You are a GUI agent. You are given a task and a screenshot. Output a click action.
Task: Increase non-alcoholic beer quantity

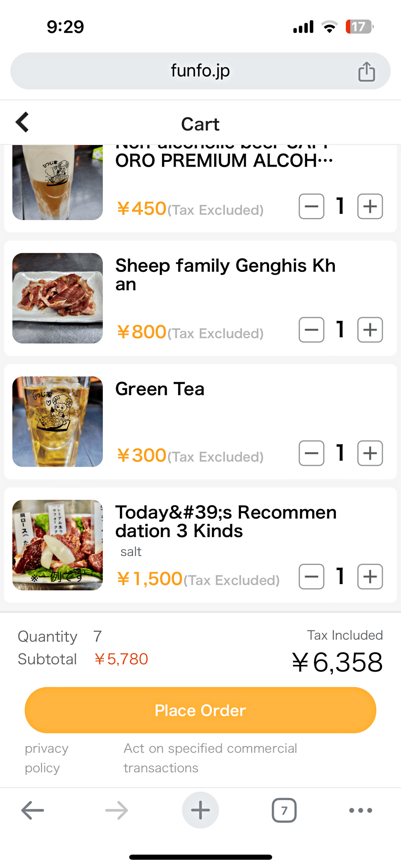tap(370, 206)
